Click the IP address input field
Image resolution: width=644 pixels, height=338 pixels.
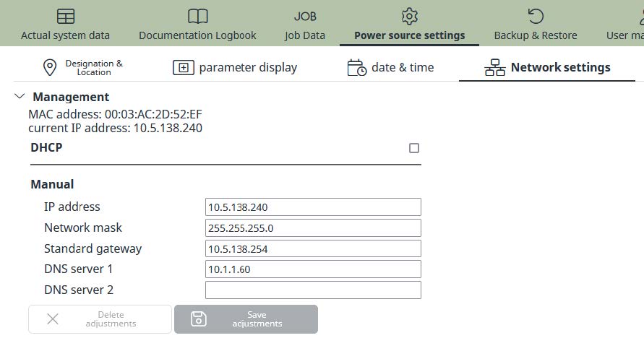point(313,207)
